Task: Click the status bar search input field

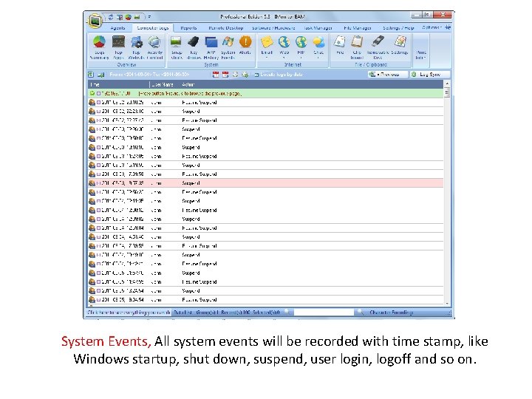Action: pos(324,312)
